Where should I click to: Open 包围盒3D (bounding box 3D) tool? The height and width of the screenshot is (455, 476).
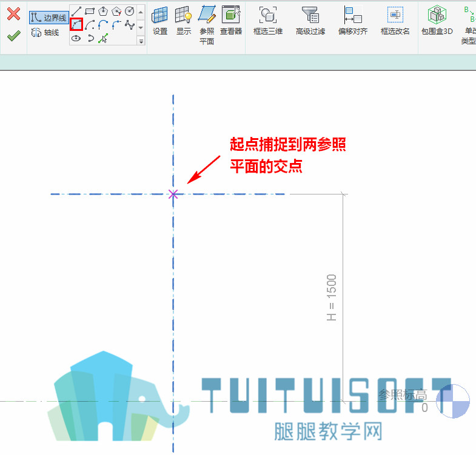coord(437,21)
